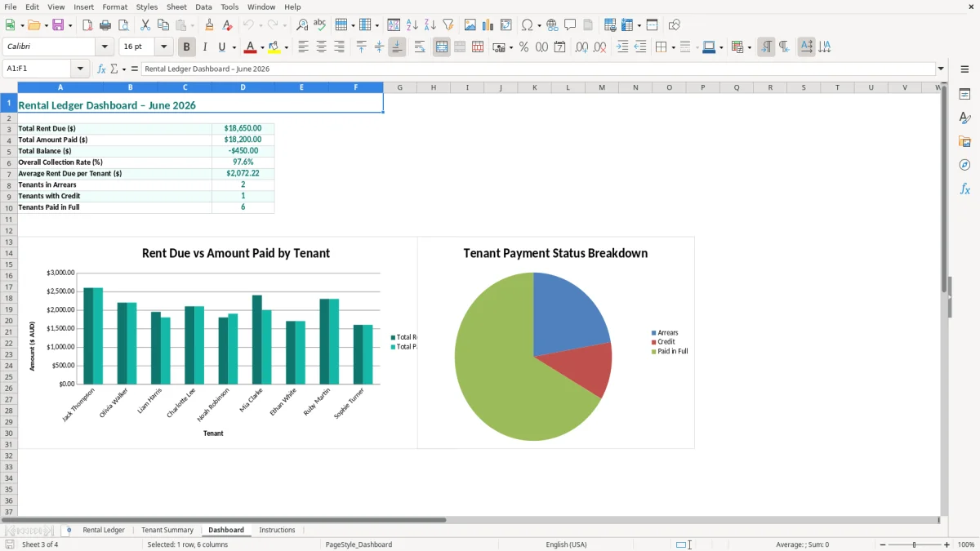Open the Data menu

[203, 7]
